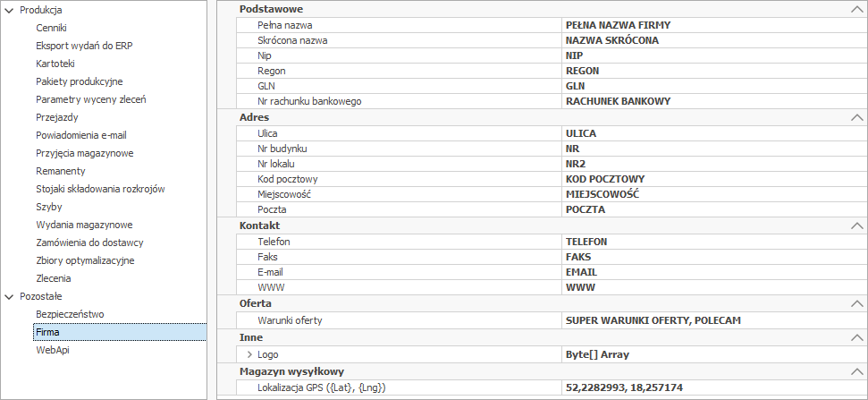Edit the Lokalizacja GPS coordinates value

(711, 387)
